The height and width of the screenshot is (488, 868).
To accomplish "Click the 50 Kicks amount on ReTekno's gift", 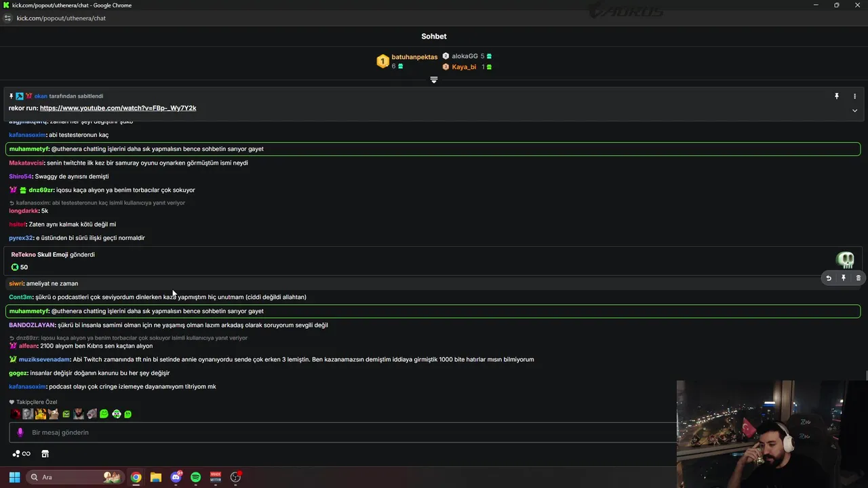I will point(20,267).
